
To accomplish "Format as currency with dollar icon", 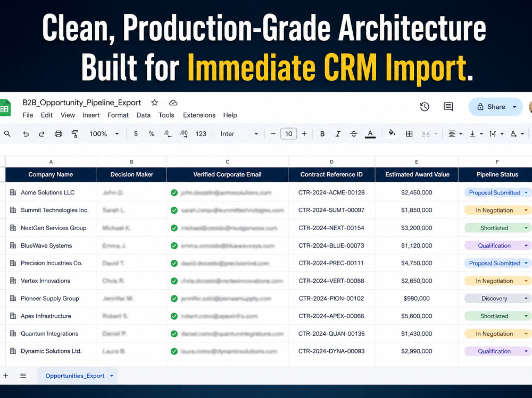I will [136, 134].
